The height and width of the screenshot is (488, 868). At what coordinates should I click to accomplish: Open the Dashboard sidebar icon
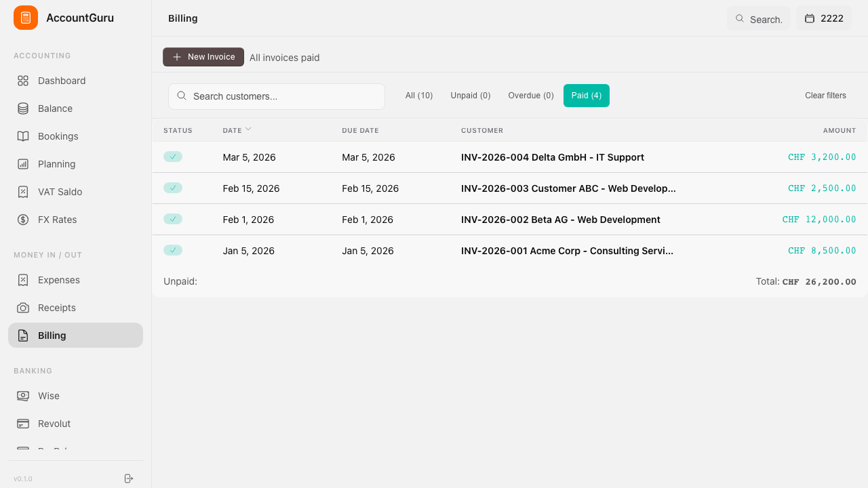click(23, 81)
